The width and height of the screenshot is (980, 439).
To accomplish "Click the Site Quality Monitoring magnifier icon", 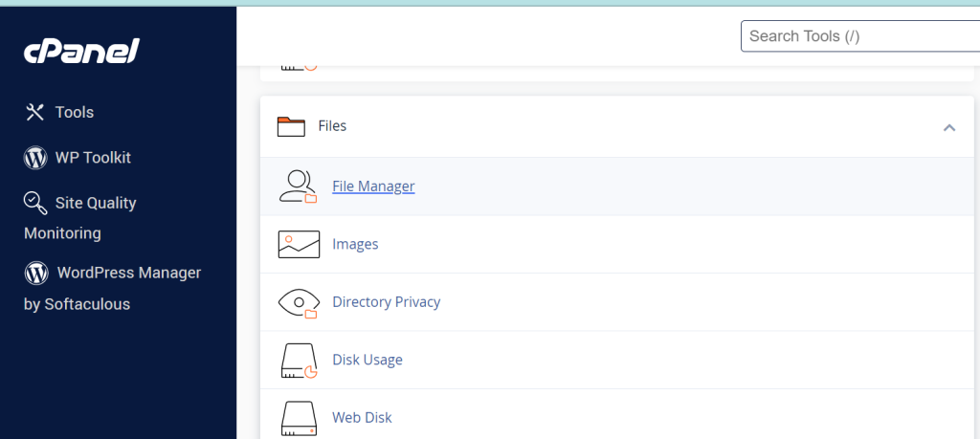I will click(x=35, y=203).
